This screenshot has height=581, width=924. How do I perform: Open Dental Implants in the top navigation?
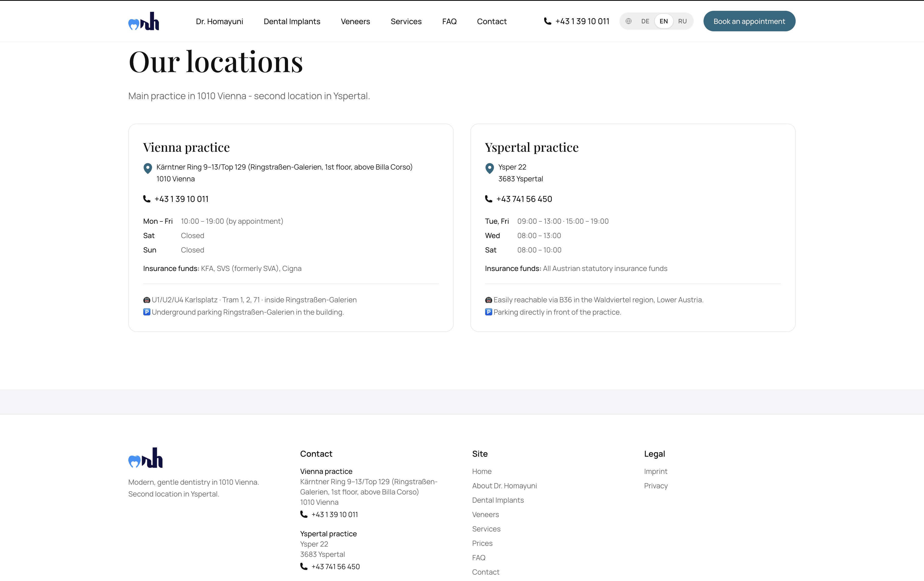pyautogui.click(x=292, y=22)
